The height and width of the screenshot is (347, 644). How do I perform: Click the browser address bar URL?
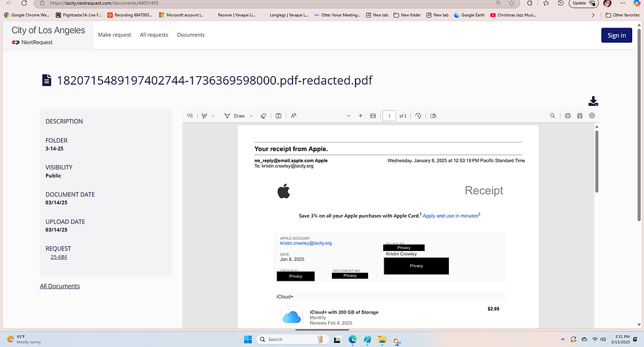pyautogui.click(x=104, y=3)
